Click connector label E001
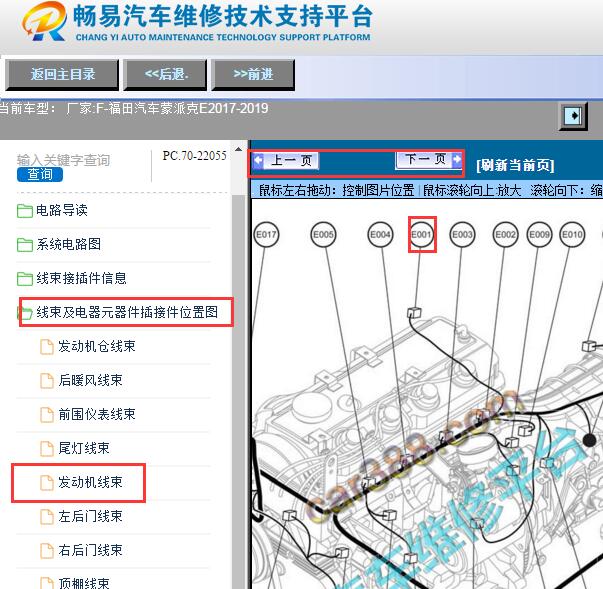Image resolution: width=603 pixels, height=589 pixels. (421, 235)
